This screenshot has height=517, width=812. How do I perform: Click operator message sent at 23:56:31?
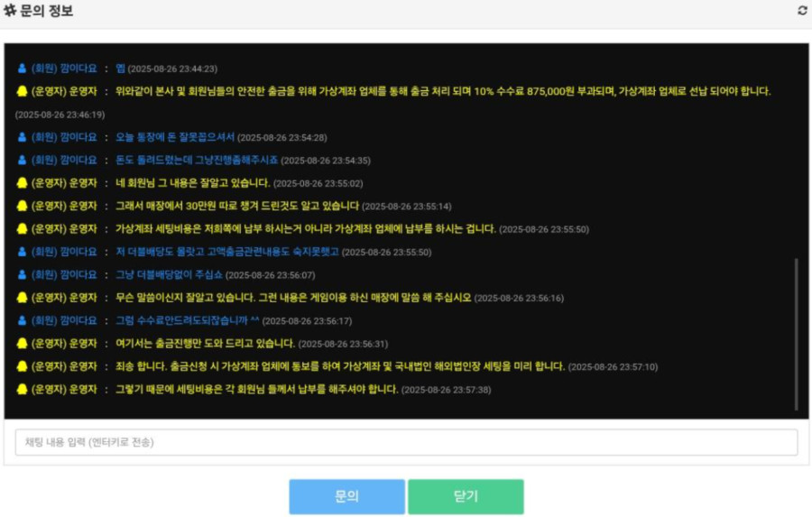pos(205,344)
